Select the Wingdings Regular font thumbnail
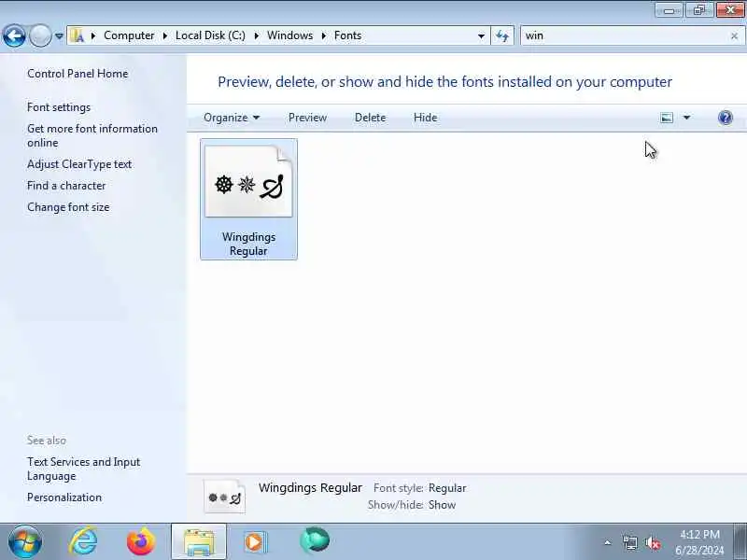The width and height of the screenshot is (747, 560). point(248,181)
